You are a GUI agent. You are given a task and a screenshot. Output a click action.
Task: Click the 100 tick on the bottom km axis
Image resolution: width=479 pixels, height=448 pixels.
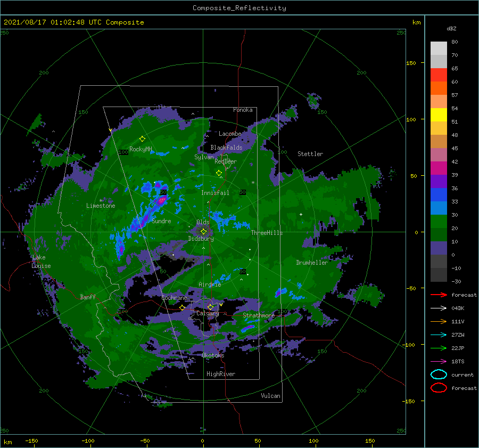click(x=313, y=441)
